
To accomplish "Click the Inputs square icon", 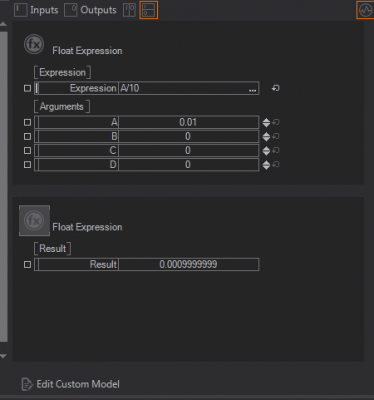I will [x=21, y=10].
